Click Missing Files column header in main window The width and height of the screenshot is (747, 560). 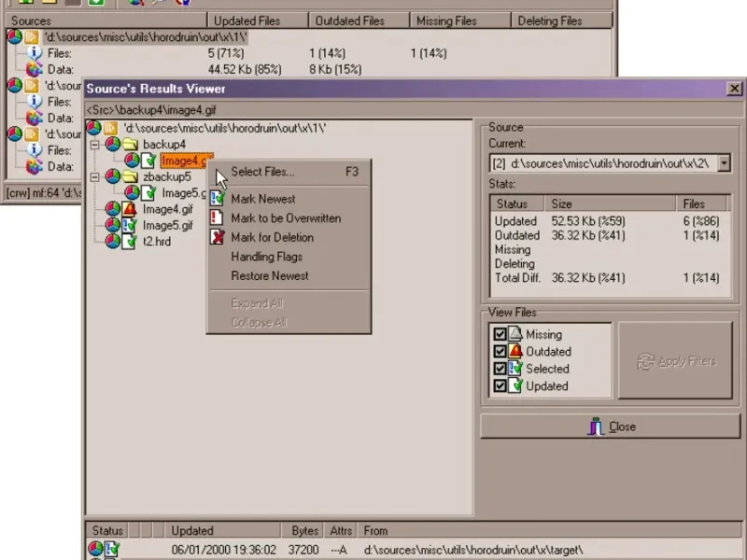click(x=460, y=21)
